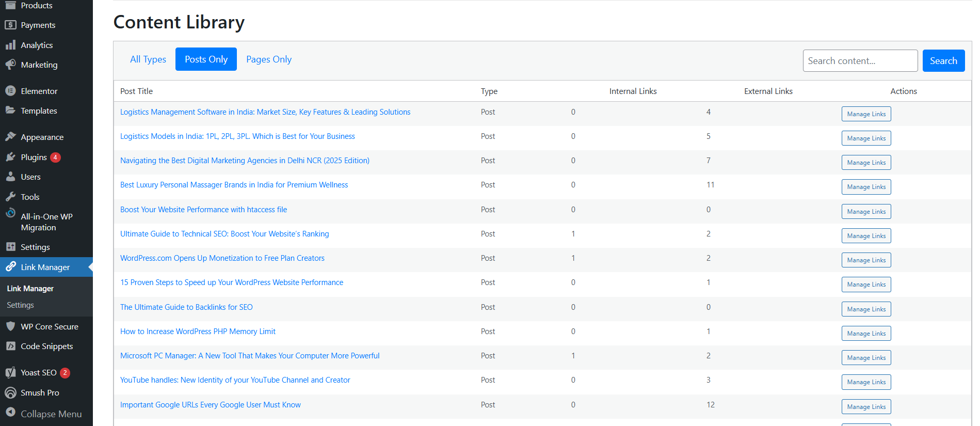Open the Appearance menu item

coord(42,137)
